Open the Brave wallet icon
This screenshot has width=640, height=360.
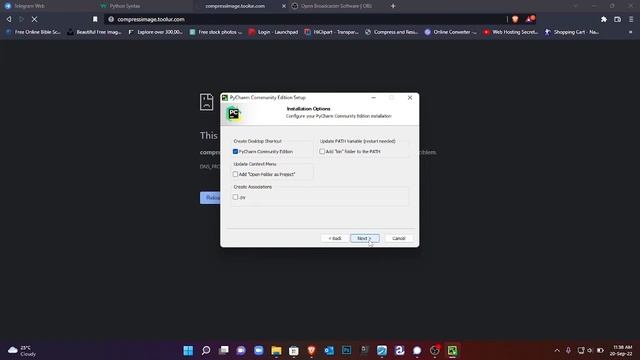point(618,19)
